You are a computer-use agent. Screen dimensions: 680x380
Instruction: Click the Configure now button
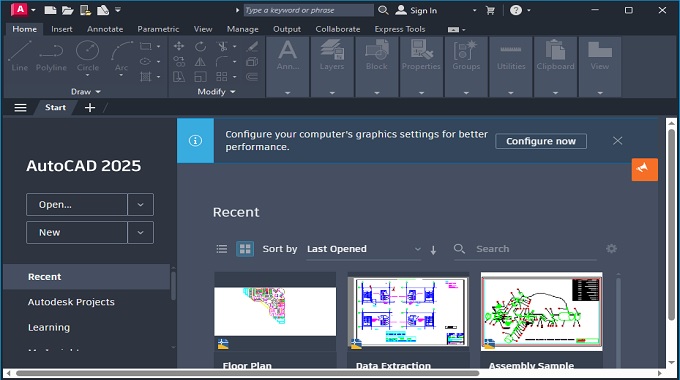point(541,141)
